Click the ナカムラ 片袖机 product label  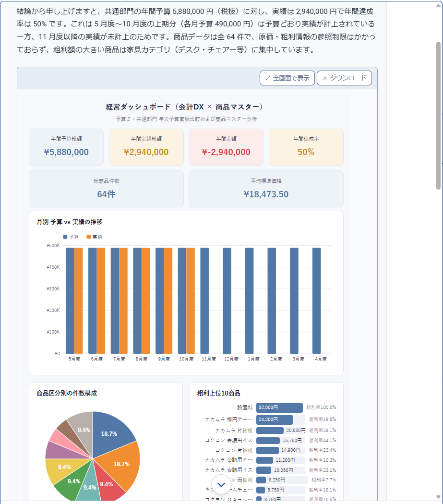point(234,431)
